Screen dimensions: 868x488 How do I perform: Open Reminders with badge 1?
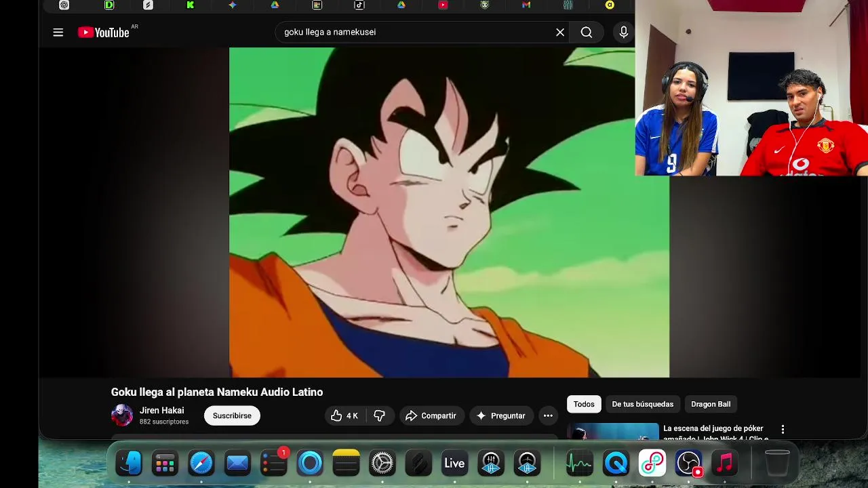point(274,464)
